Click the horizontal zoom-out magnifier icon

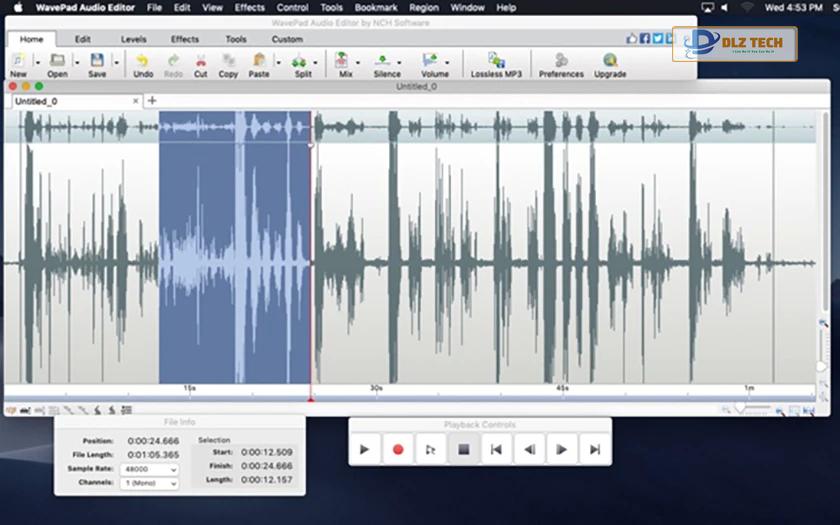(x=726, y=410)
